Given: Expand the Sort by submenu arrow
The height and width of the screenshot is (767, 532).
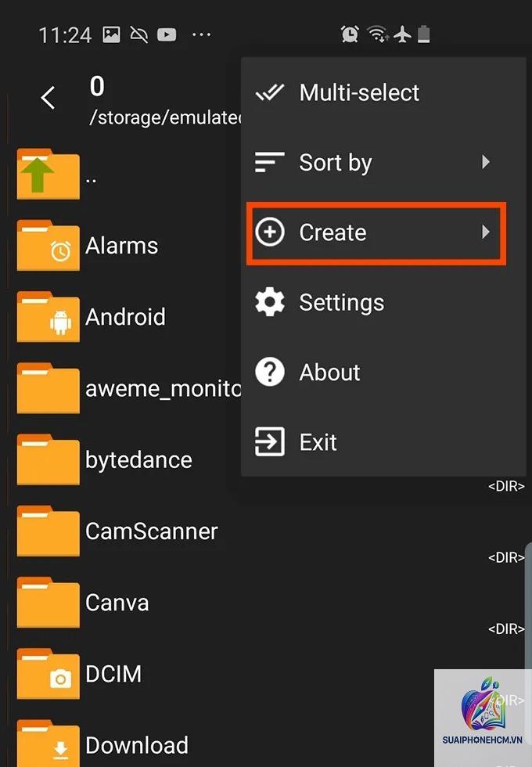Looking at the screenshot, I should pyautogui.click(x=485, y=162).
